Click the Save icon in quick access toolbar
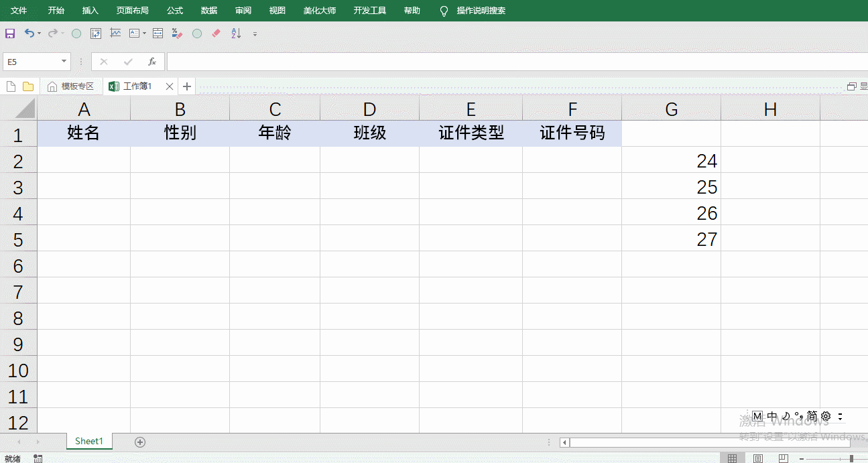Viewport: 868px width, 463px height. pos(10,33)
